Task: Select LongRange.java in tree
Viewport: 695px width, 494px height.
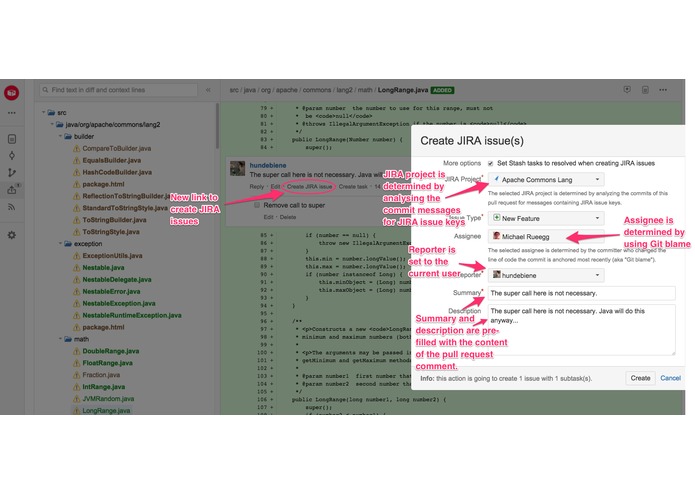Action: 106,411
